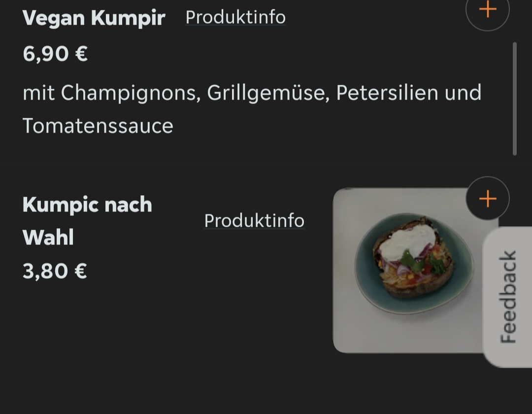
Task: Open Produktinfo for Vegan Kumpir
Action: 235,17
